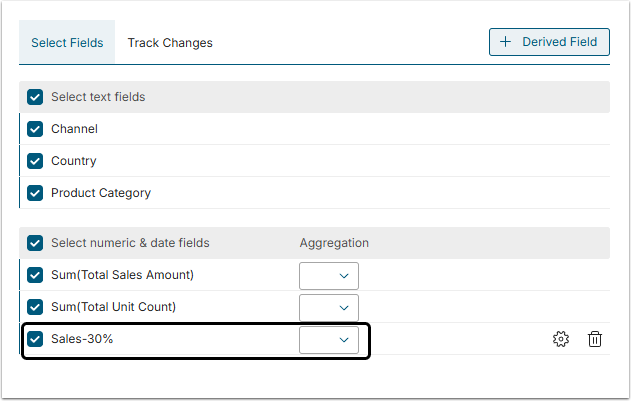Uncheck the Sales-30% checkbox
The height and width of the screenshot is (401, 631).
pos(35,339)
